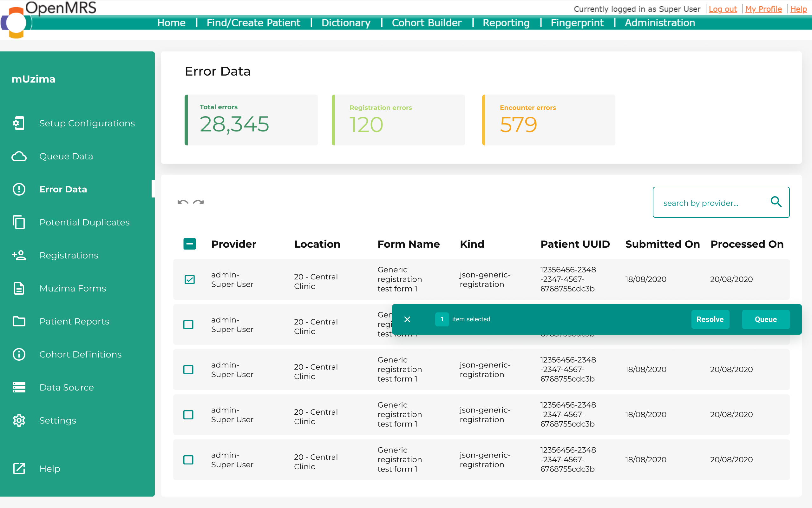Check the fourth row checkbox
This screenshot has height=508, width=812.
(x=188, y=415)
